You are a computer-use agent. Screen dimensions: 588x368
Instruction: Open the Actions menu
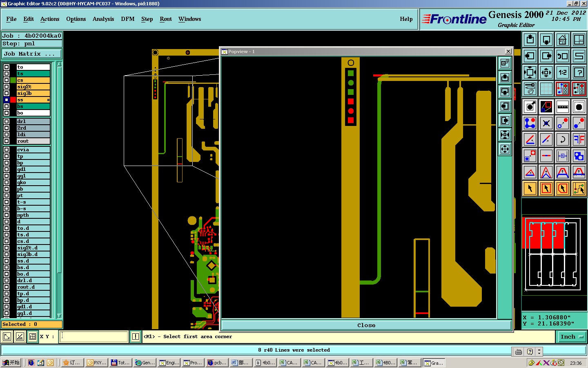[50, 19]
